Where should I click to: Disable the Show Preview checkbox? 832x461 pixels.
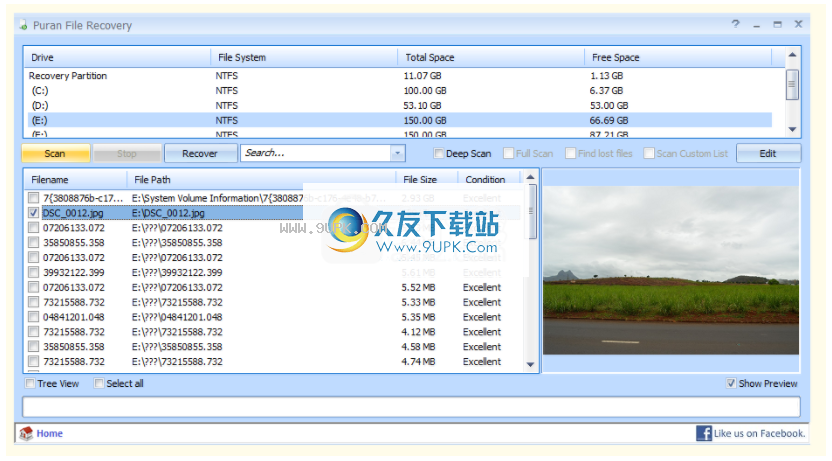coord(731,383)
